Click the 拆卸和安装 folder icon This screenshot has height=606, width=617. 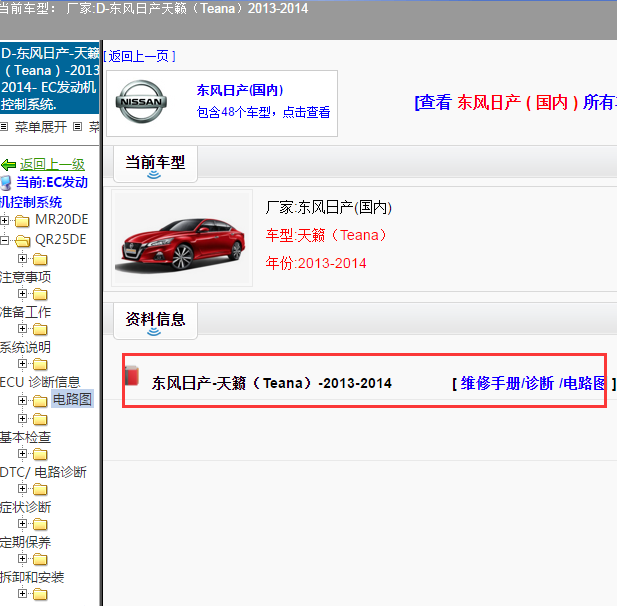pos(40,560)
